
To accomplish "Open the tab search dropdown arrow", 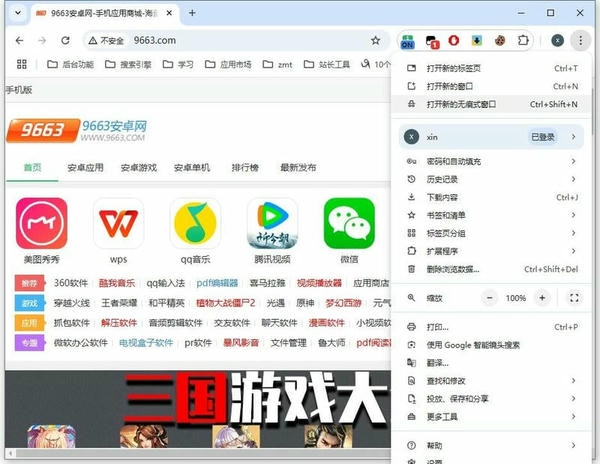I will pos(18,13).
